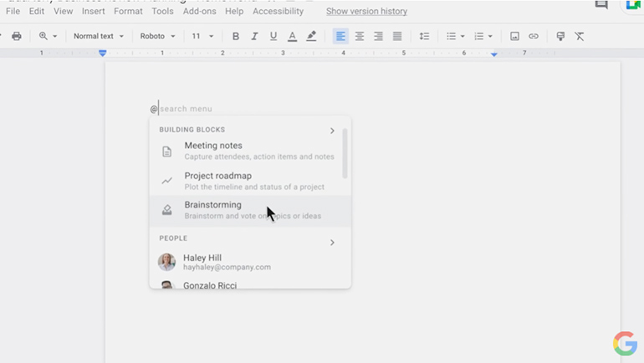Open the Insert menu
The width and height of the screenshot is (644, 363).
pyautogui.click(x=93, y=11)
